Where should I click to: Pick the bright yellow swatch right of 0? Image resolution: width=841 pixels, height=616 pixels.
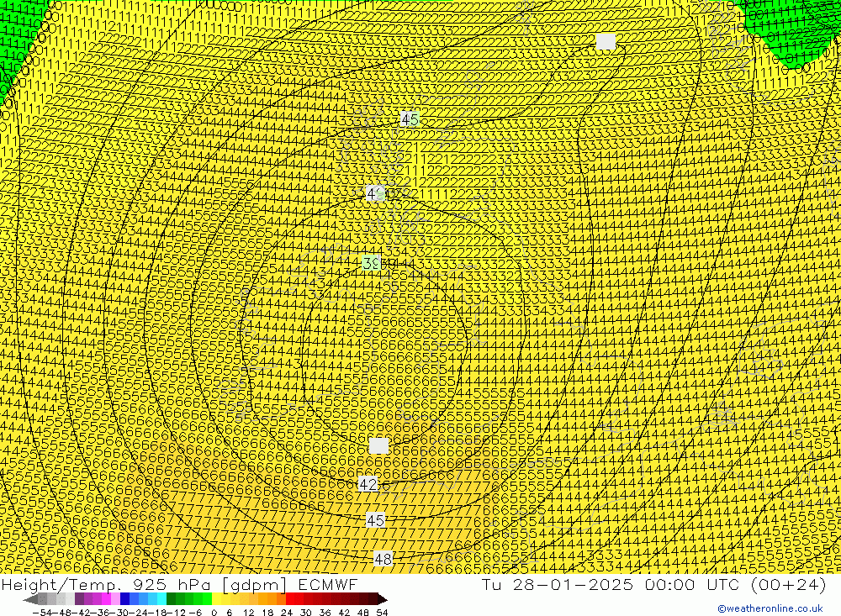[x=217, y=599]
